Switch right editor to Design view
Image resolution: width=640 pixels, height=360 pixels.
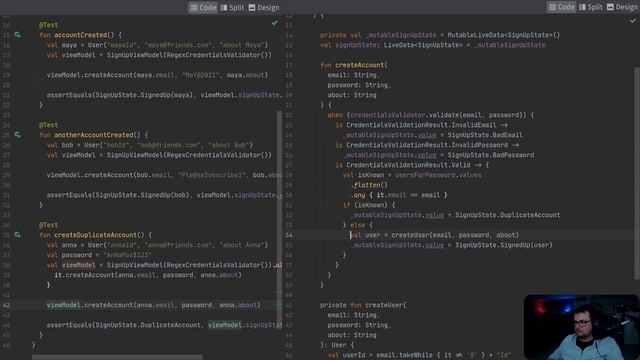(x=622, y=7)
